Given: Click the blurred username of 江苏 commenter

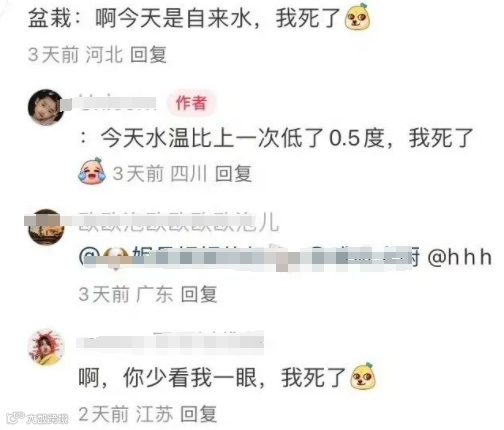Looking at the screenshot, I should pos(171,341).
